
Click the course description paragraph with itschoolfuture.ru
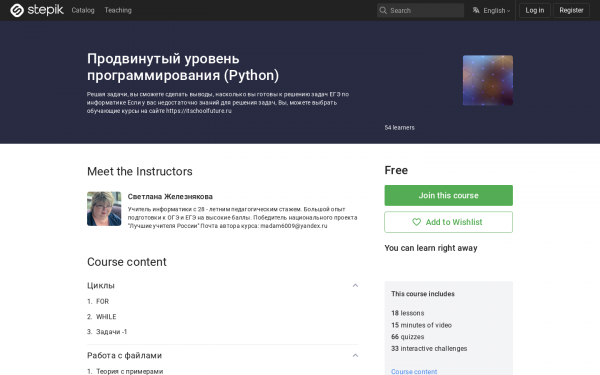218,103
